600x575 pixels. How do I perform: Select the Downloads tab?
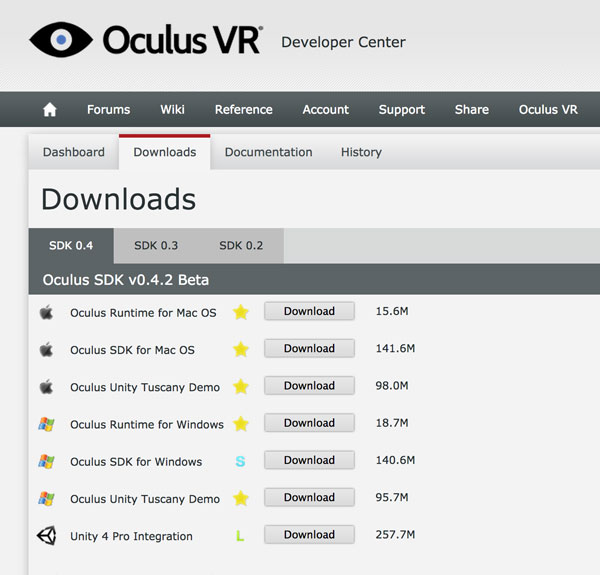pyautogui.click(x=165, y=152)
